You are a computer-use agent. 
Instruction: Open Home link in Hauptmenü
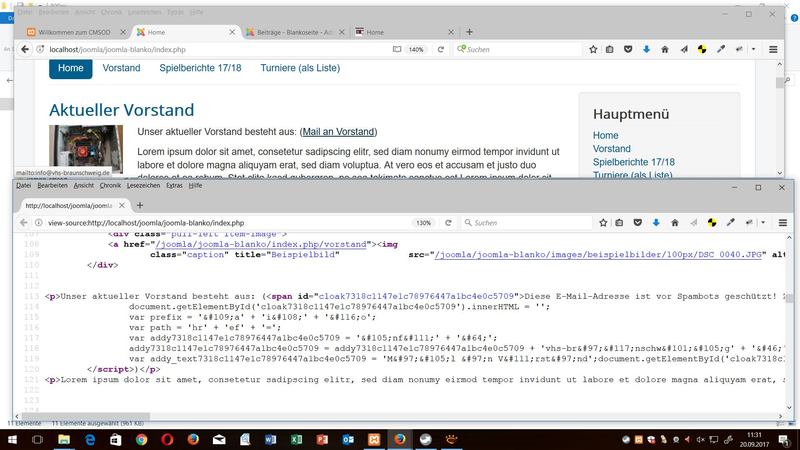pyautogui.click(x=606, y=135)
